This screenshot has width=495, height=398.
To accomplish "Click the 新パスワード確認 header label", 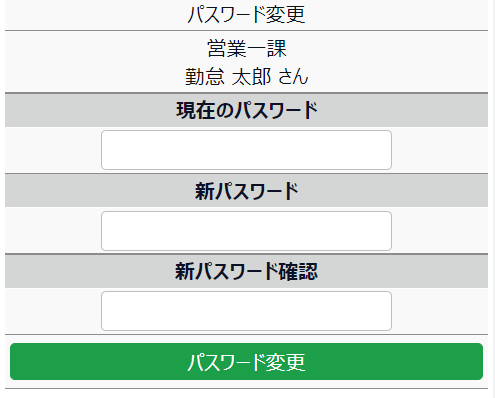I will pyautogui.click(x=247, y=271).
